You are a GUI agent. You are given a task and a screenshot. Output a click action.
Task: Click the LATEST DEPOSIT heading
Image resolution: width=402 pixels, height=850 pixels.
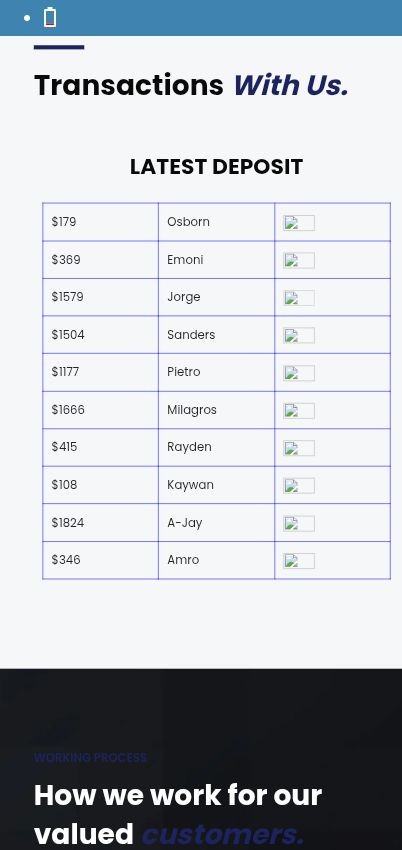coord(216,166)
